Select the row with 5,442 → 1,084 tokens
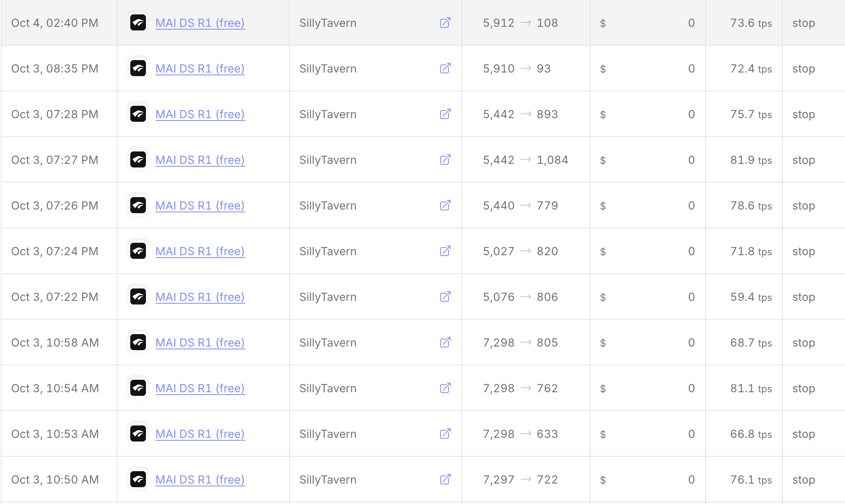 pyautogui.click(x=525, y=160)
